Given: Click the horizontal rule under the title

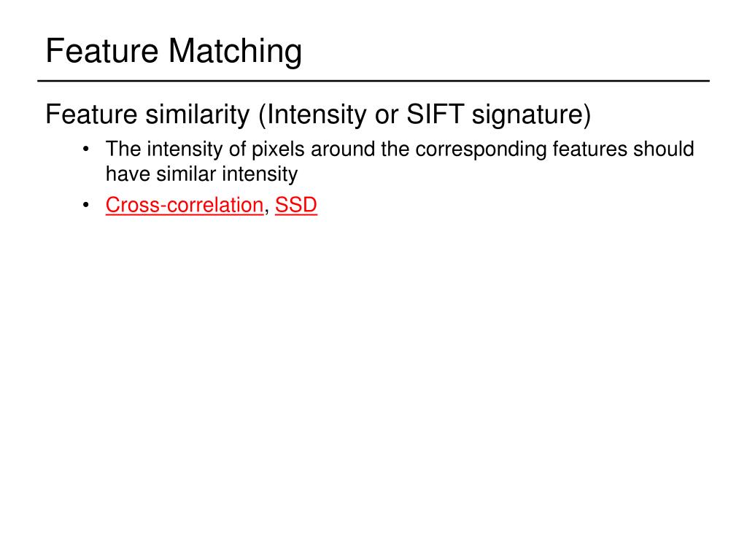Looking at the screenshot, I should pyautogui.click(x=373, y=81).
